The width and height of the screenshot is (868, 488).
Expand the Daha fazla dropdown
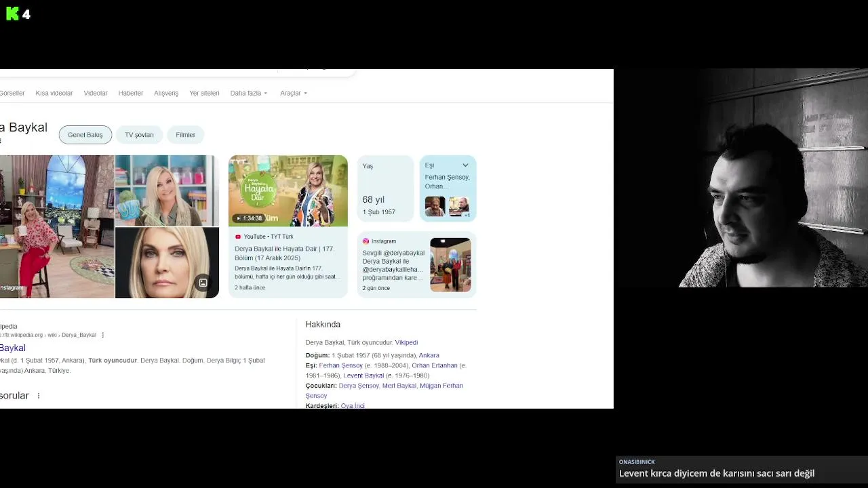(249, 93)
